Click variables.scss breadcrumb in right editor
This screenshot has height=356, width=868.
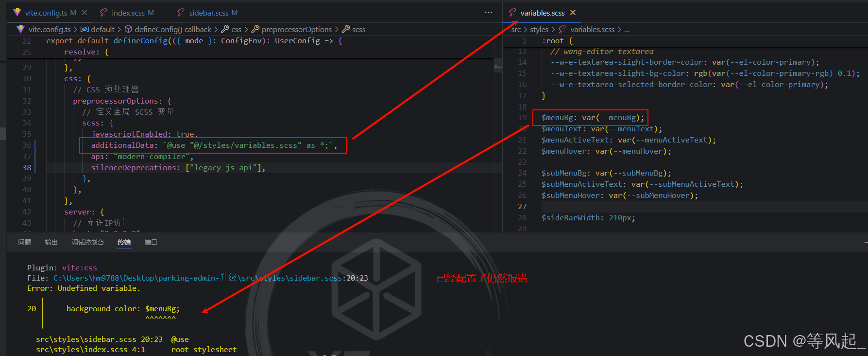[593, 30]
